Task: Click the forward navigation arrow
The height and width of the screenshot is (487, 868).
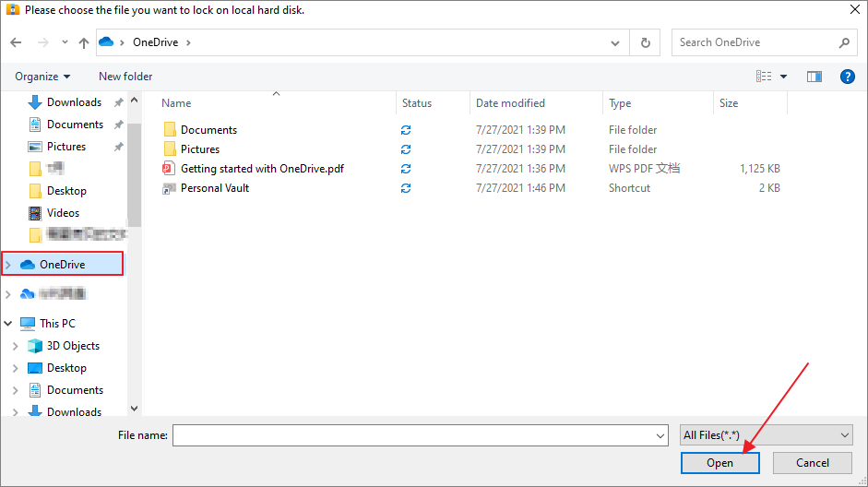Action: [42, 42]
